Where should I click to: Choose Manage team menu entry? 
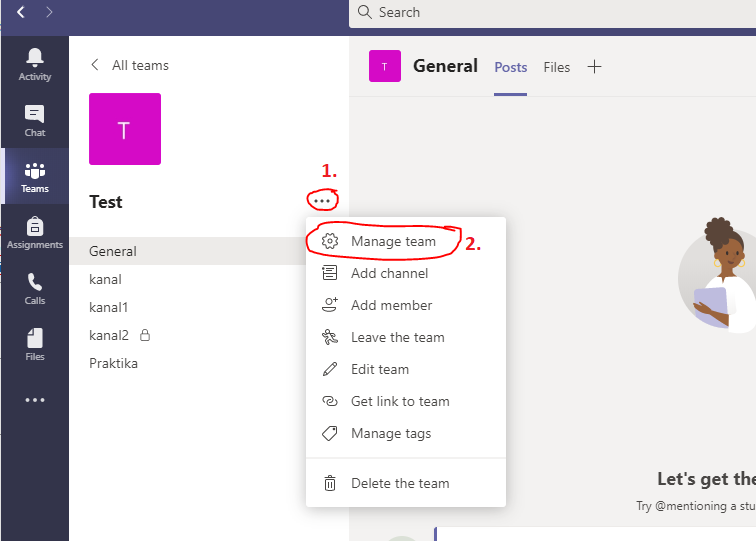pyautogui.click(x=406, y=241)
